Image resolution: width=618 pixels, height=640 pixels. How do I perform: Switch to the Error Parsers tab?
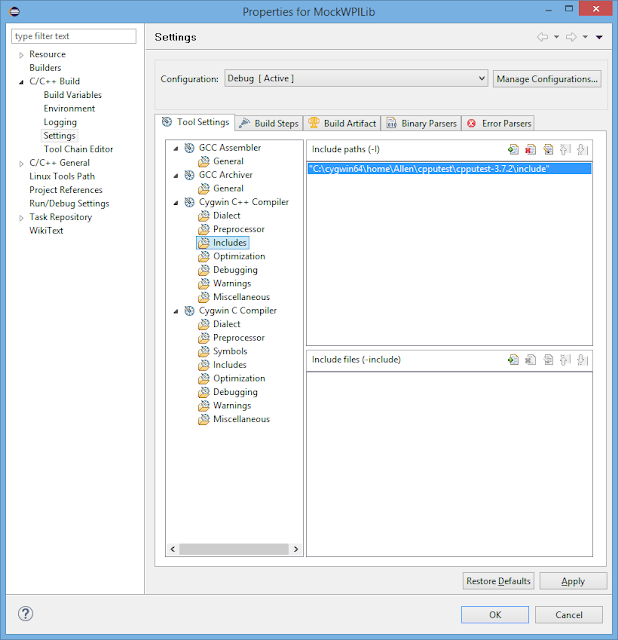(x=498, y=123)
